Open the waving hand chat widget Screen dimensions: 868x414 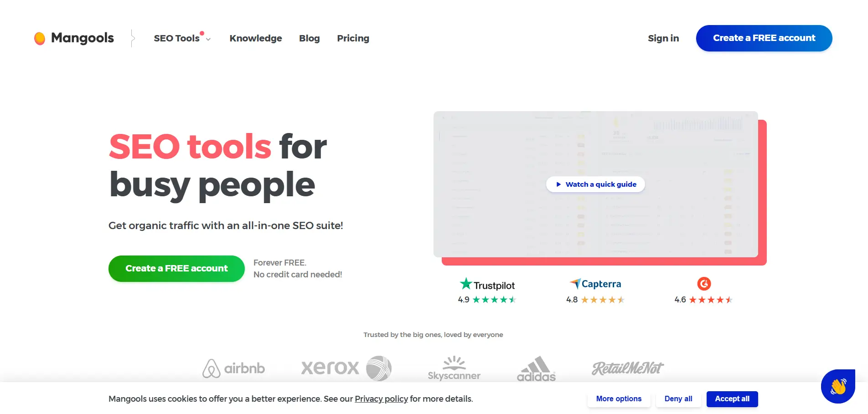(x=838, y=386)
